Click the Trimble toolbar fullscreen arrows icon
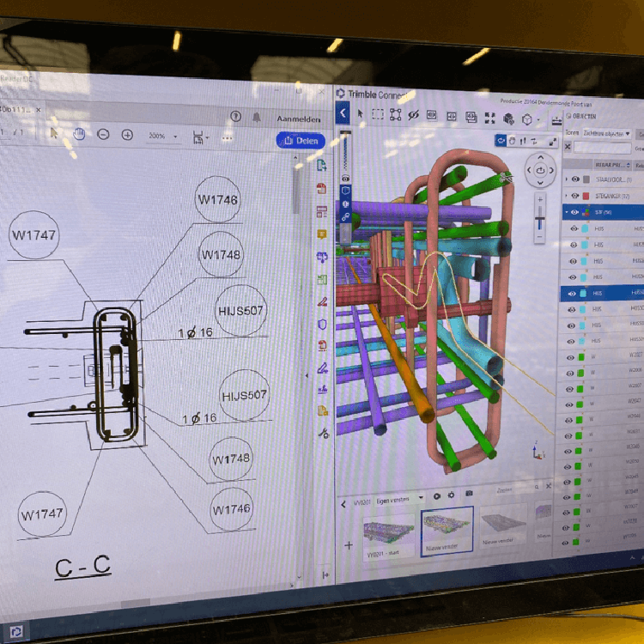The height and width of the screenshot is (644, 644). tap(489, 118)
